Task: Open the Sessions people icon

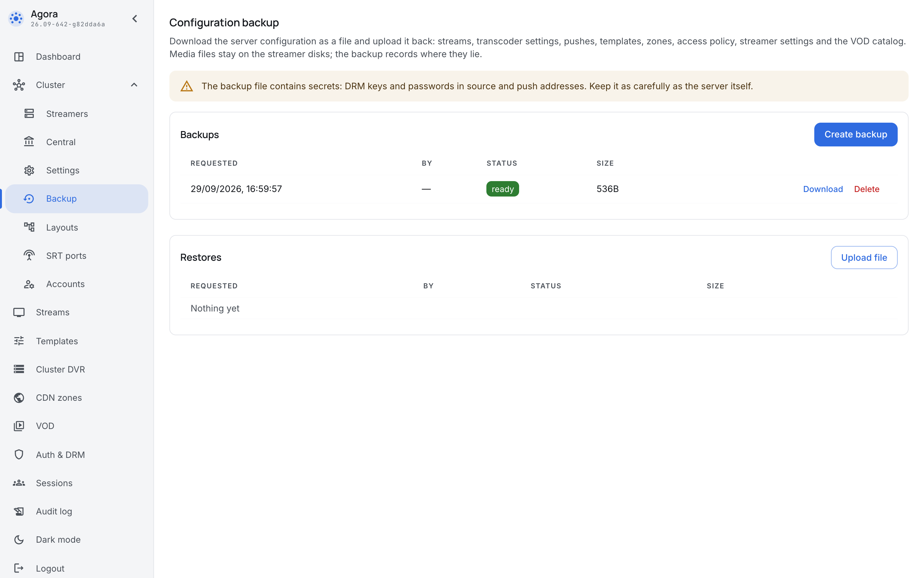Action: click(19, 483)
